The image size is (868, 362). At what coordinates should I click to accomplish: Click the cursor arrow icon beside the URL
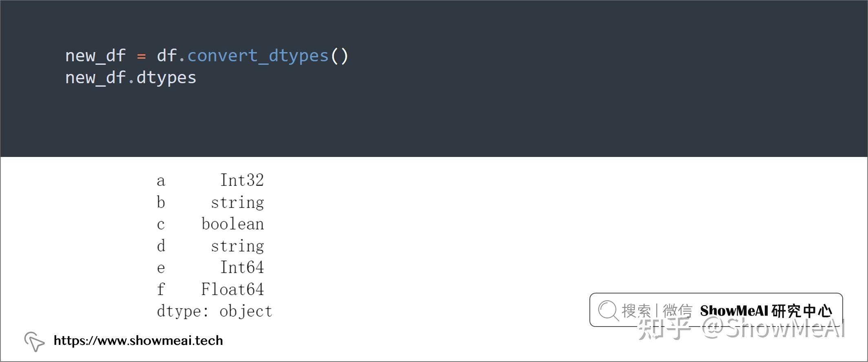coord(34,341)
